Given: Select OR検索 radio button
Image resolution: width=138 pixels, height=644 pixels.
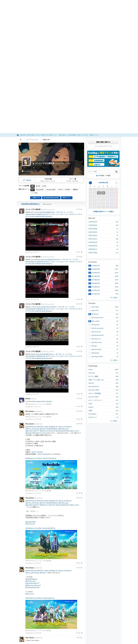Looking at the screenshot, I should 105,175.
